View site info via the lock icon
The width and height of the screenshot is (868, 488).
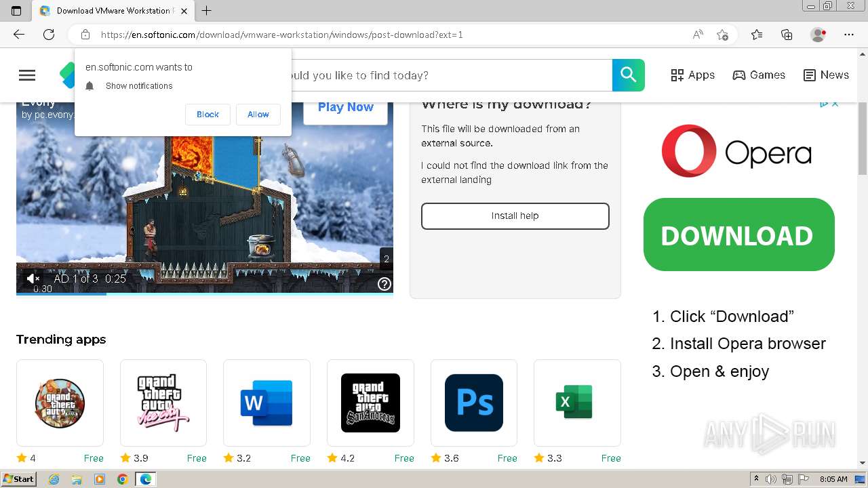(85, 35)
